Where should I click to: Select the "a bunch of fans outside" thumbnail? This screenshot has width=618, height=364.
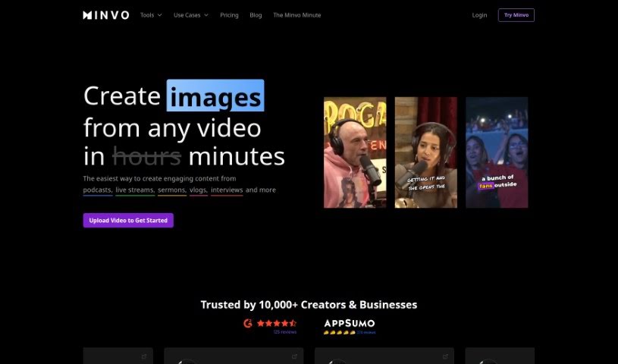click(x=497, y=152)
